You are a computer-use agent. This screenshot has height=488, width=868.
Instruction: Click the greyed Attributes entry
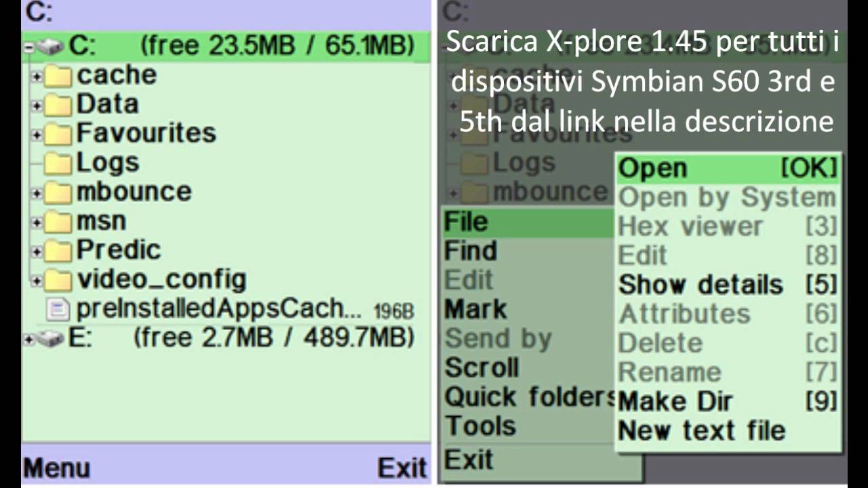tap(728, 314)
